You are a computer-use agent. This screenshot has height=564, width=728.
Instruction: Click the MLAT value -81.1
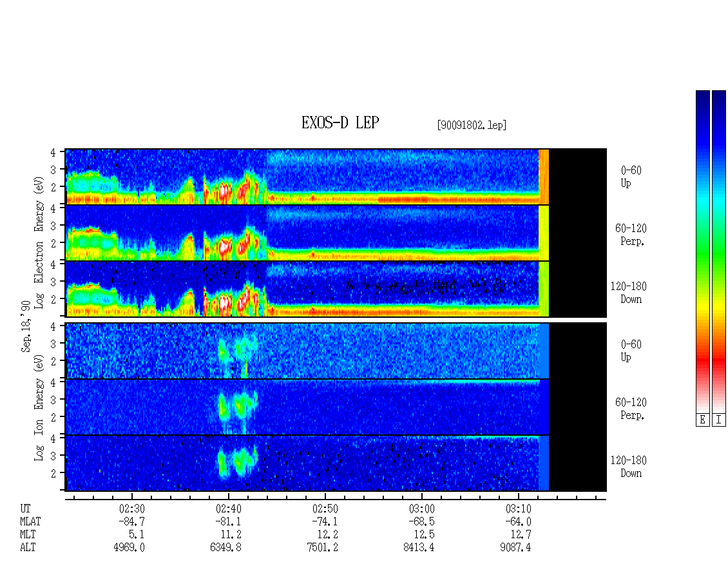point(229,521)
